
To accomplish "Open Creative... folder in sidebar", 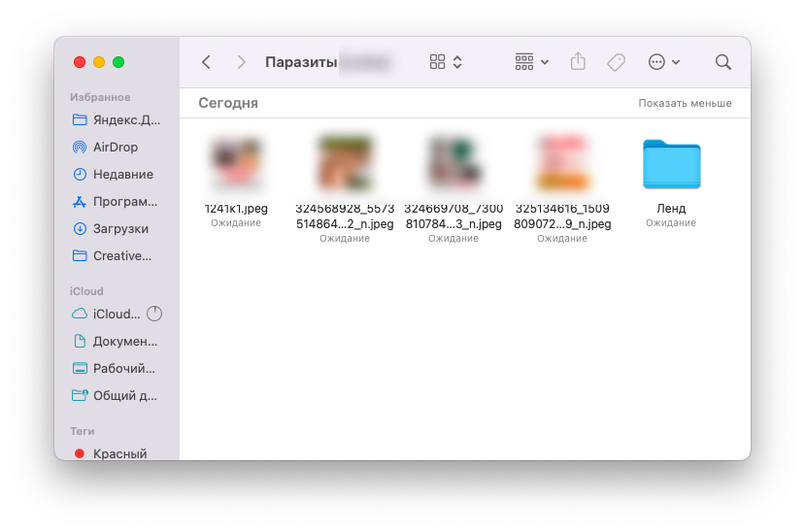I will pyautogui.click(x=112, y=255).
